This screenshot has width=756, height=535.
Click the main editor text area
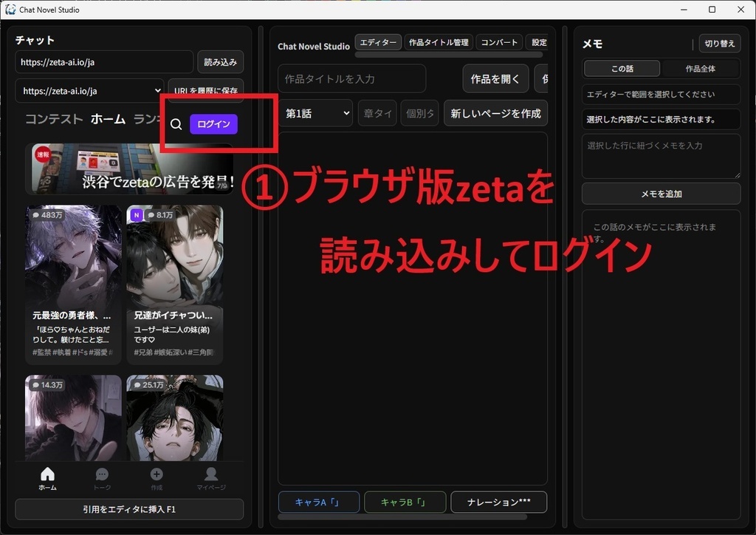tap(413, 309)
